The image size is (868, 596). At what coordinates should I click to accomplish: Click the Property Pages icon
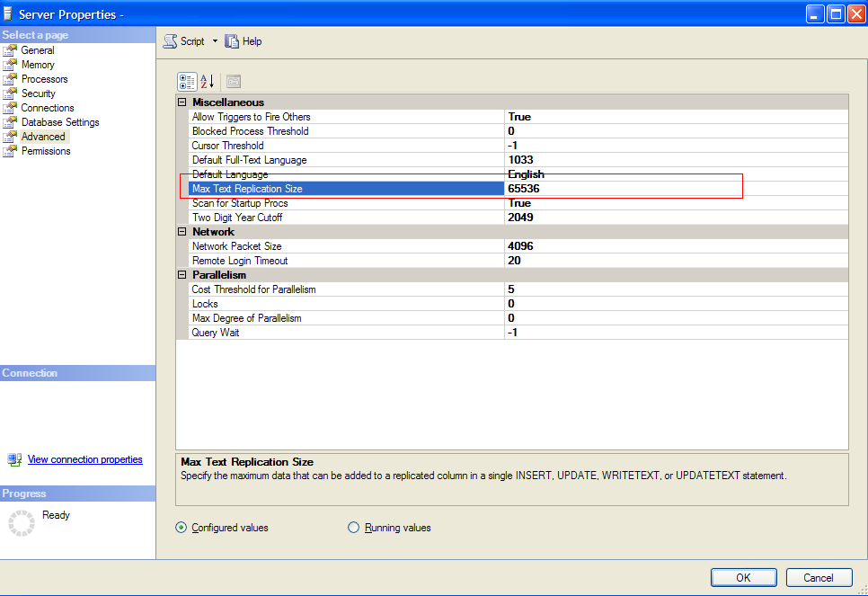(234, 82)
